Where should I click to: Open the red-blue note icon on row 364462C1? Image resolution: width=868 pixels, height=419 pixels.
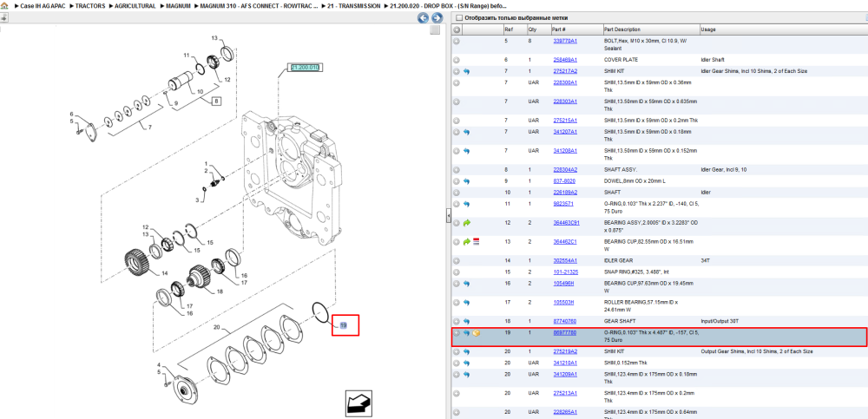pyautogui.click(x=476, y=242)
